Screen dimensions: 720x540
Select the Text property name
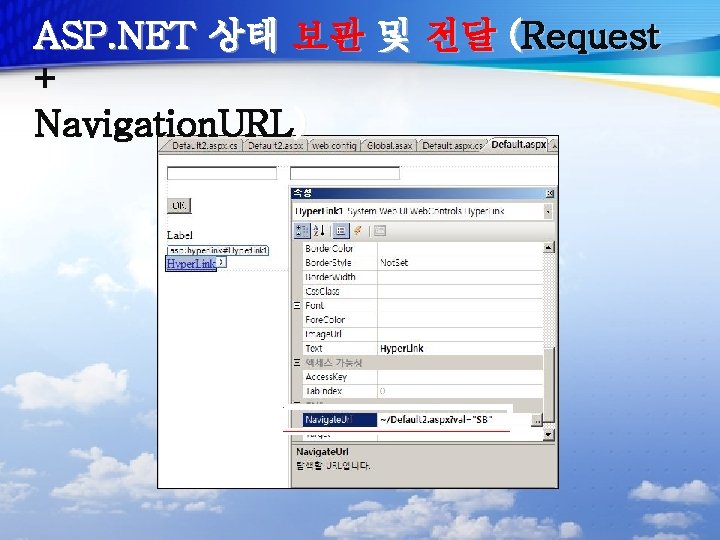click(x=314, y=349)
